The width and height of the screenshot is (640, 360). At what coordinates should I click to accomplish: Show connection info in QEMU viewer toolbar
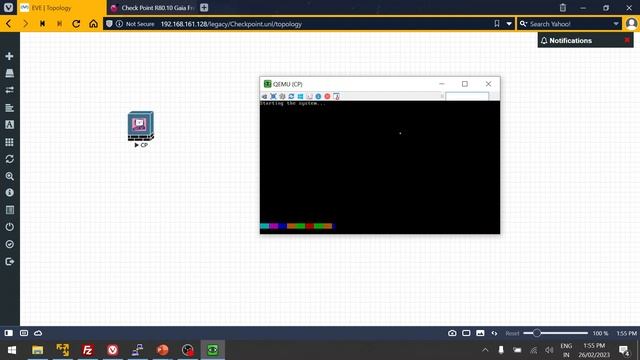pyautogui.click(x=318, y=96)
